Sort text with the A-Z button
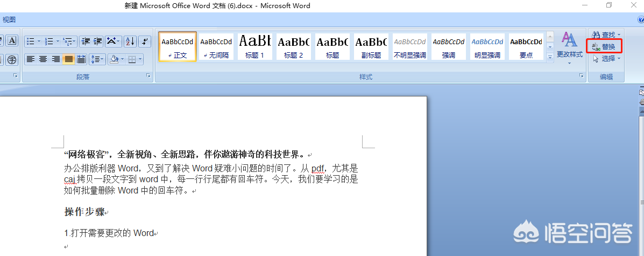The height and width of the screenshot is (256, 644). coord(130,41)
